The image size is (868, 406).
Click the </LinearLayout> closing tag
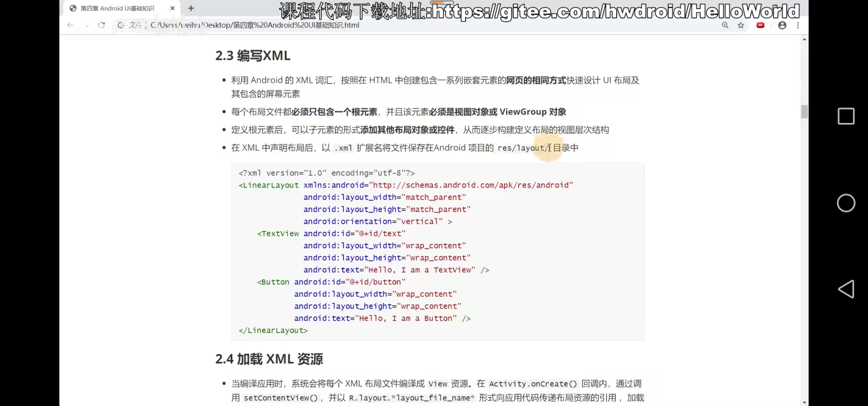(x=273, y=330)
